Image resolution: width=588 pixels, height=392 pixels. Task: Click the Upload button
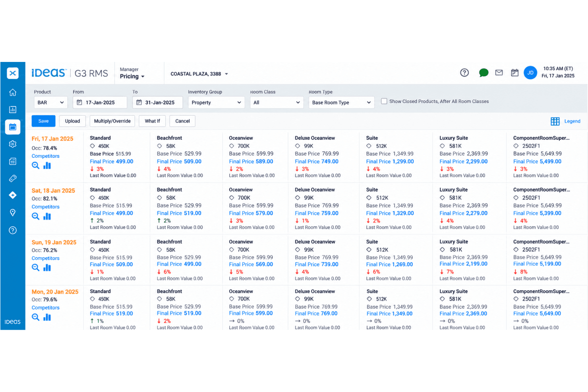click(72, 121)
